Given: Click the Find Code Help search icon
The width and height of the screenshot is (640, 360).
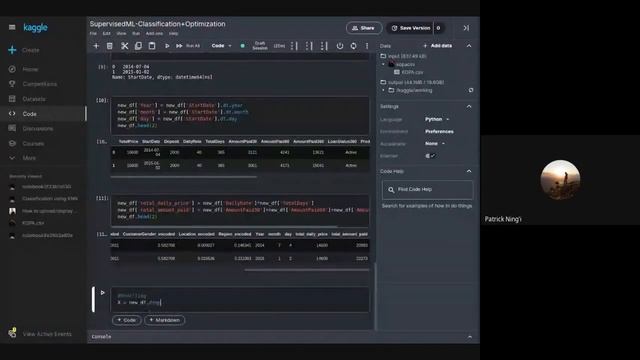Looking at the screenshot, I should pyautogui.click(x=391, y=190).
